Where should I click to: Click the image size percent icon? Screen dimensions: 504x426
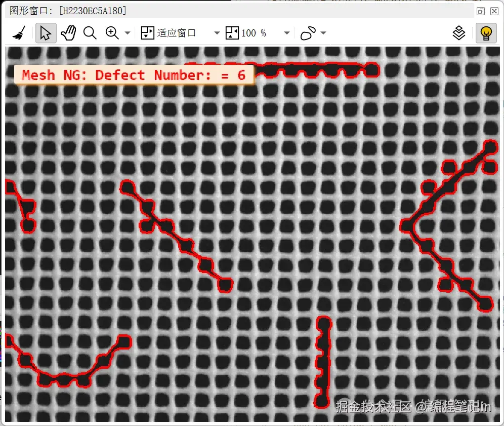[232, 33]
